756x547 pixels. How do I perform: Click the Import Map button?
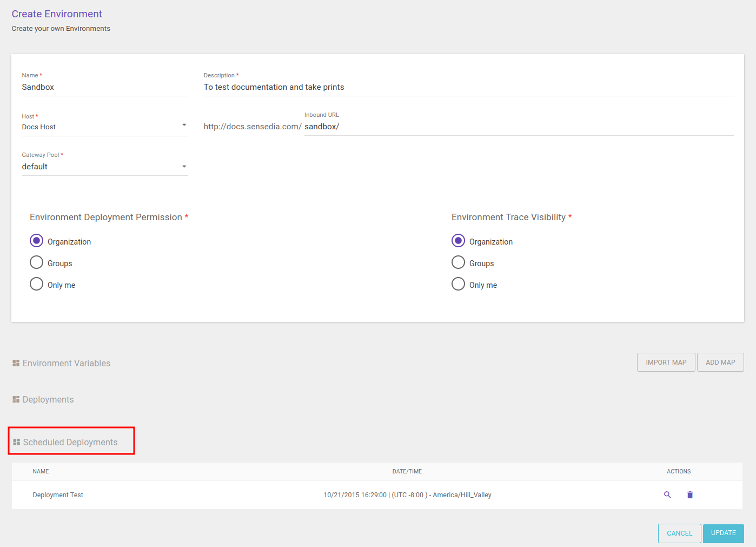point(666,363)
